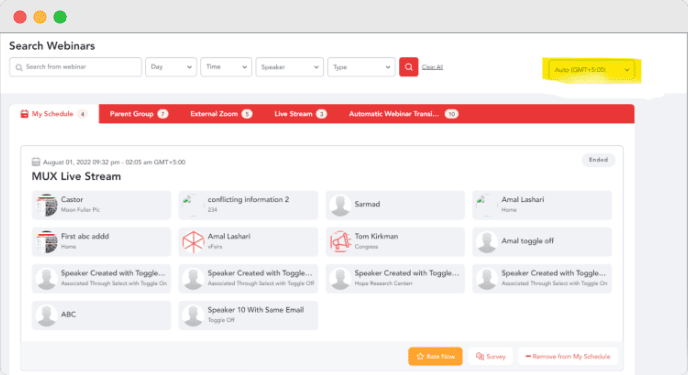
Task: Open the Time filter dropdown
Action: point(226,67)
